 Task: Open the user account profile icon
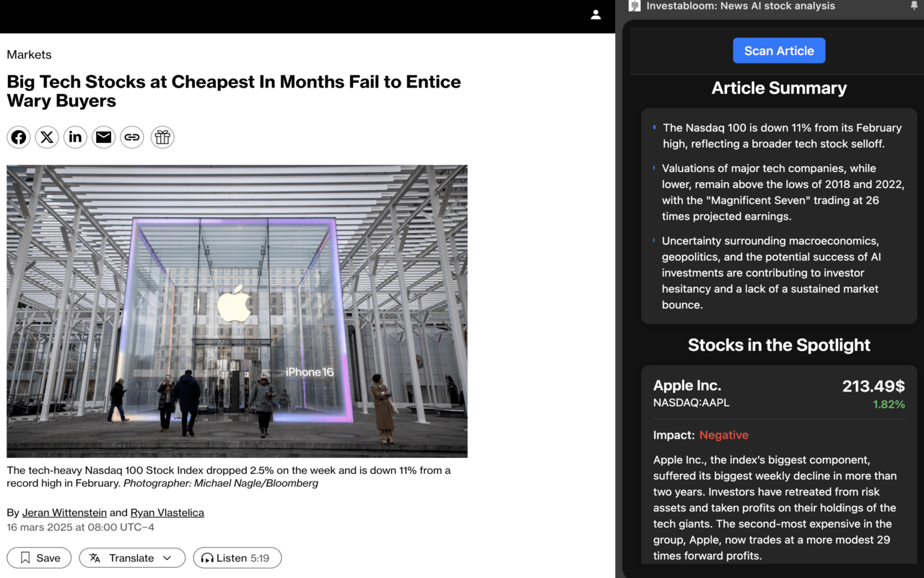(x=596, y=14)
